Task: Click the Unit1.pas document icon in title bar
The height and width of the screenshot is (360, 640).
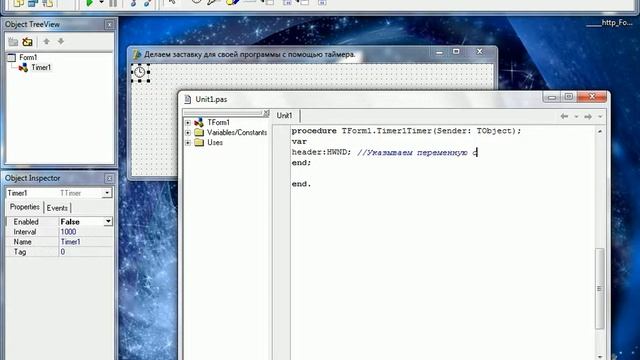Action: point(187,99)
